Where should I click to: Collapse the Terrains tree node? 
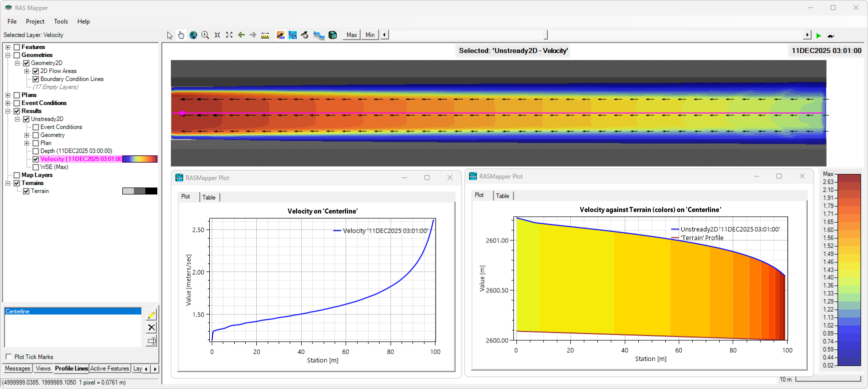pyautogui.click(x=8, y=183)
